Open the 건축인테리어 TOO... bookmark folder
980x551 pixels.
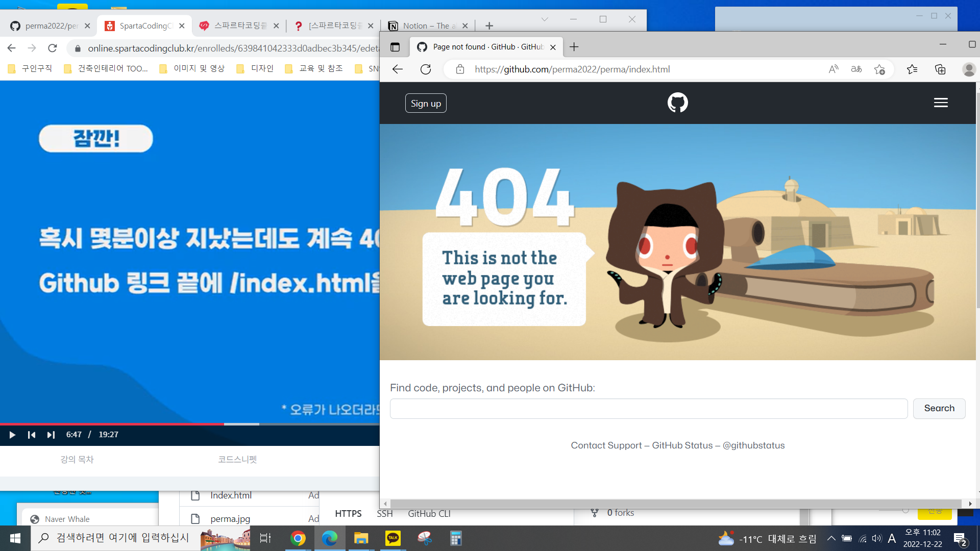106,68
